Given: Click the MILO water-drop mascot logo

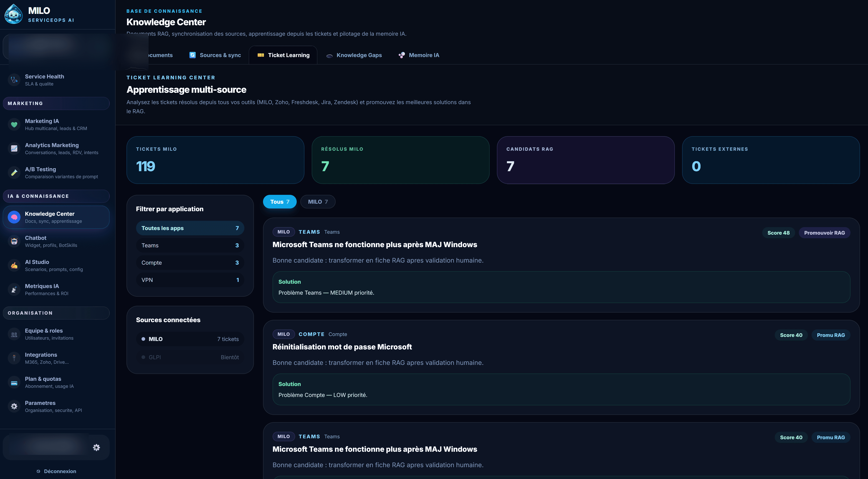Looking at the screenshot, I should [13, 14].
